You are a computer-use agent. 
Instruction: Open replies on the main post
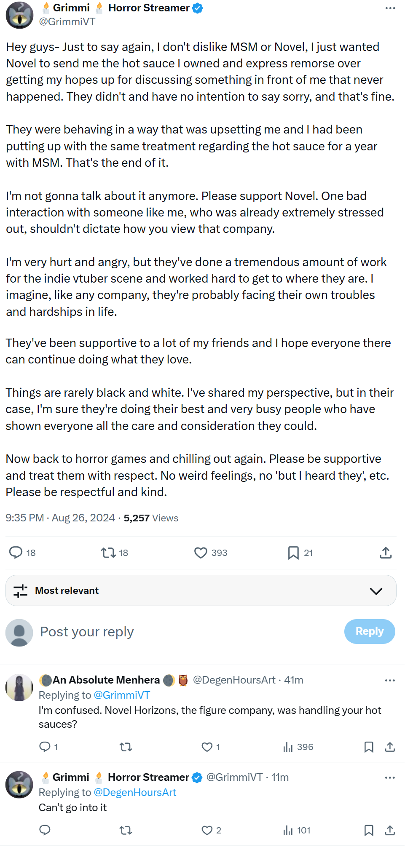coord(16,553)
